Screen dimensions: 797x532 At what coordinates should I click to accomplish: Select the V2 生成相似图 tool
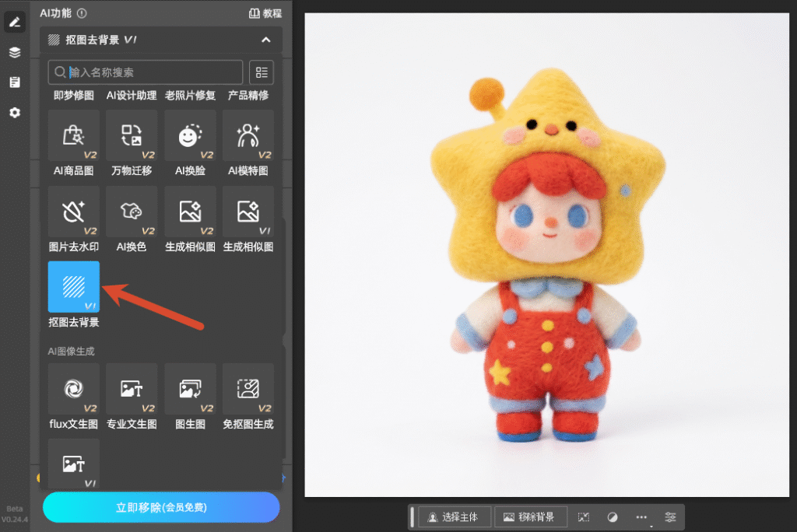190,212
